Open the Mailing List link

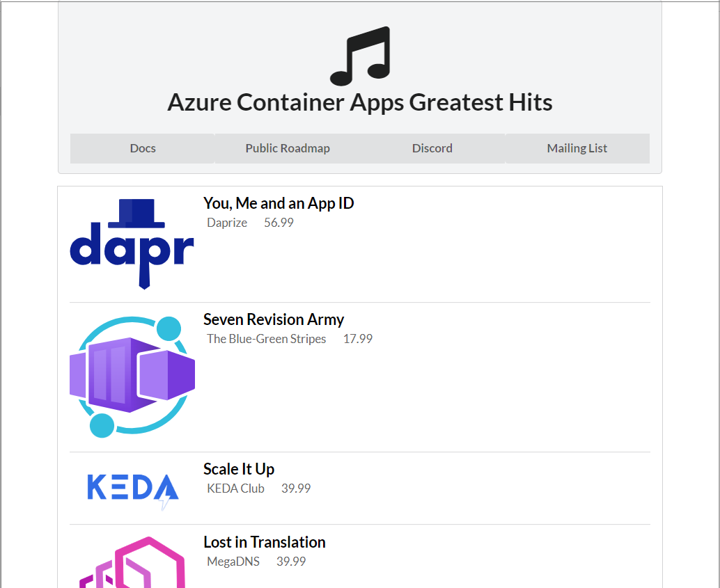tap(577, 148)
